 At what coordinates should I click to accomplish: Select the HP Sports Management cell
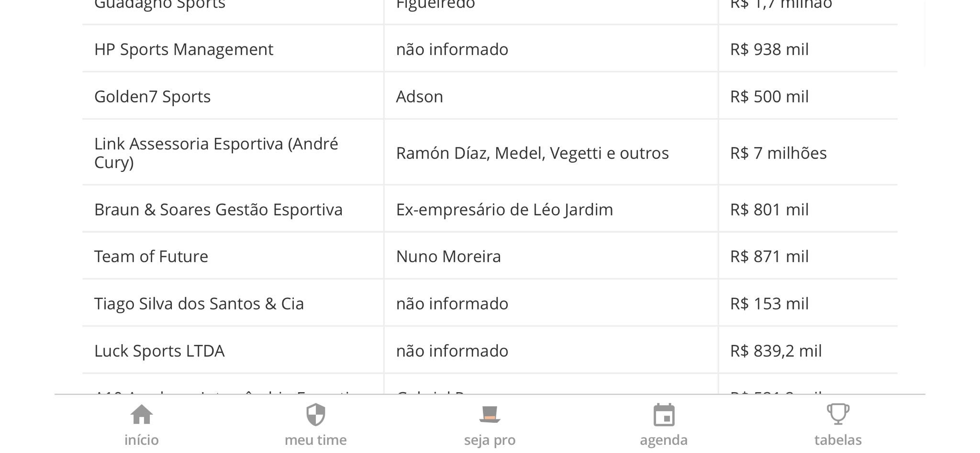click(x=233, y=49)
